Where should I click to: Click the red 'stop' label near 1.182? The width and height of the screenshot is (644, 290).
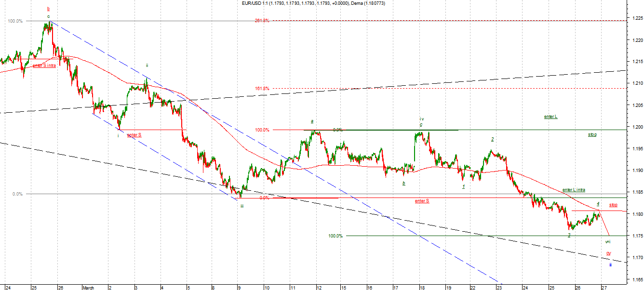click(x=613, y=205)
